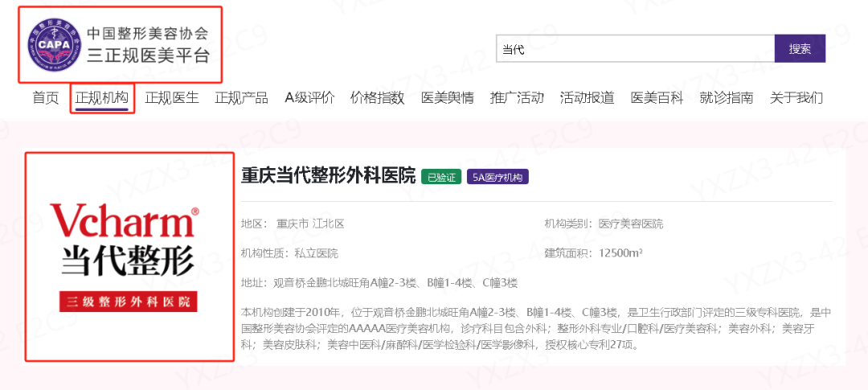This screenshot has height=390, width=868.
Task: Click the 本机构创建于2010年 description paragraph
Action: tap(536, 329)
